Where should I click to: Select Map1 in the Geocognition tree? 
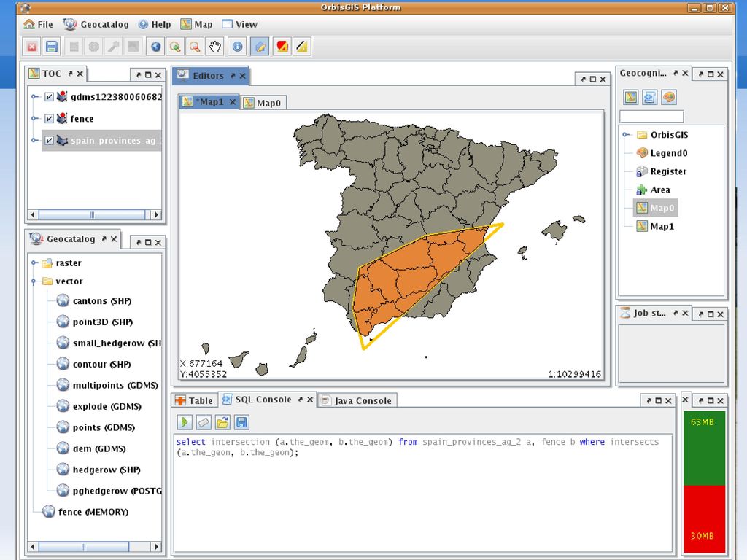tap(655, 226)
